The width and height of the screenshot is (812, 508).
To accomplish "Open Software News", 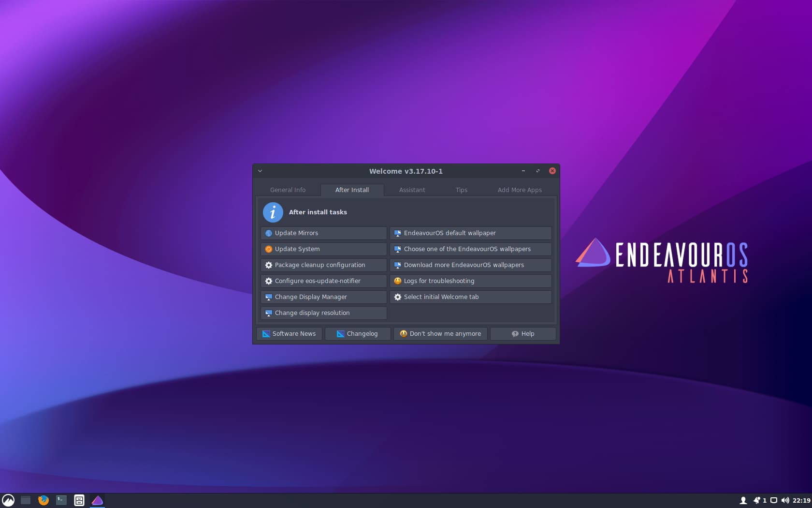I will point(289,334).
